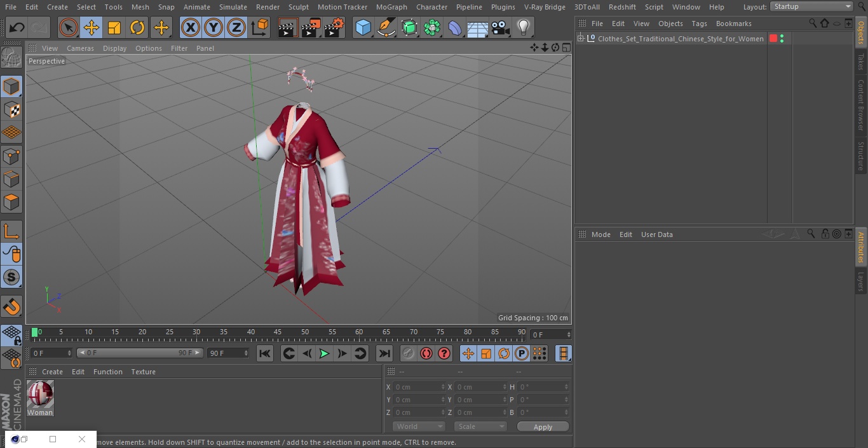Open viewport Cameras menu
Viewport: 868px width, 448px height.
(80, 48)
